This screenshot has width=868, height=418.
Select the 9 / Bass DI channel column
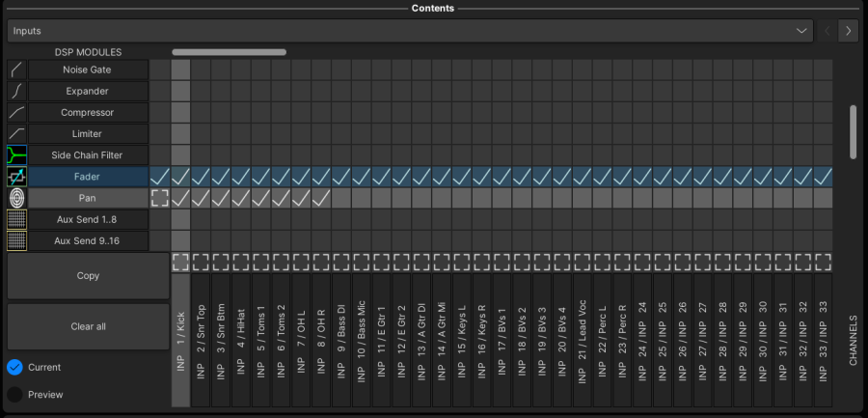[x=341, y=340]
